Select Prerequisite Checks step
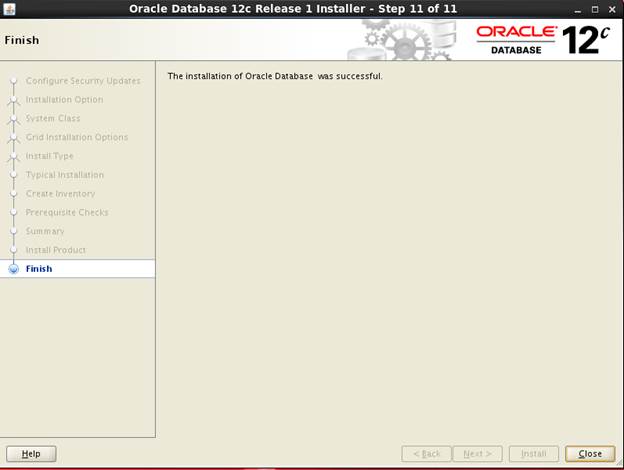The height and width of the screenshot is (470, 624). 67,213
